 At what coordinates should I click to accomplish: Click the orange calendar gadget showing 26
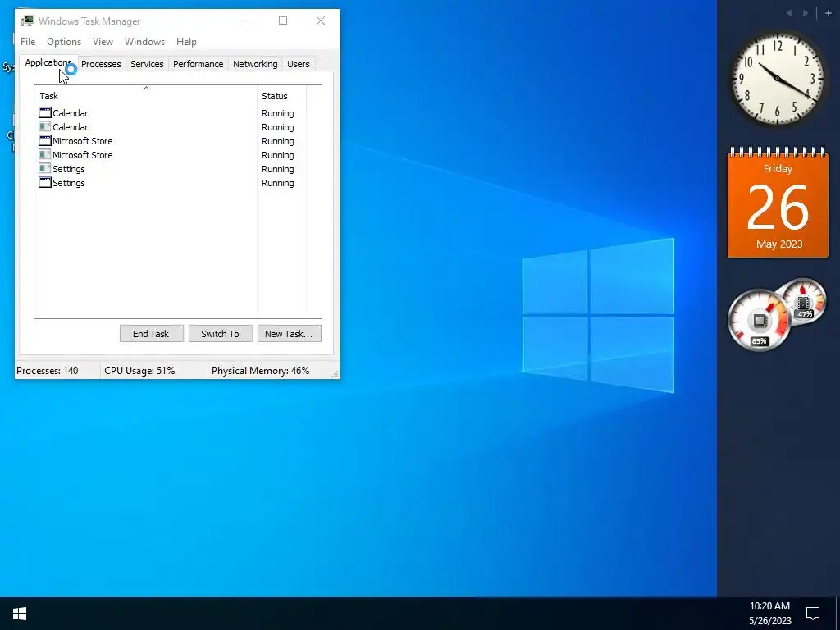778,203
